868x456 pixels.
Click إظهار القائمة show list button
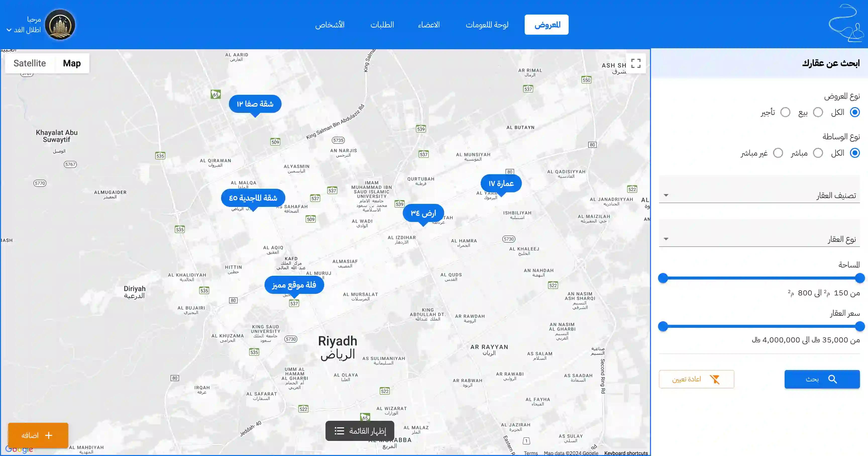(360, 431)
